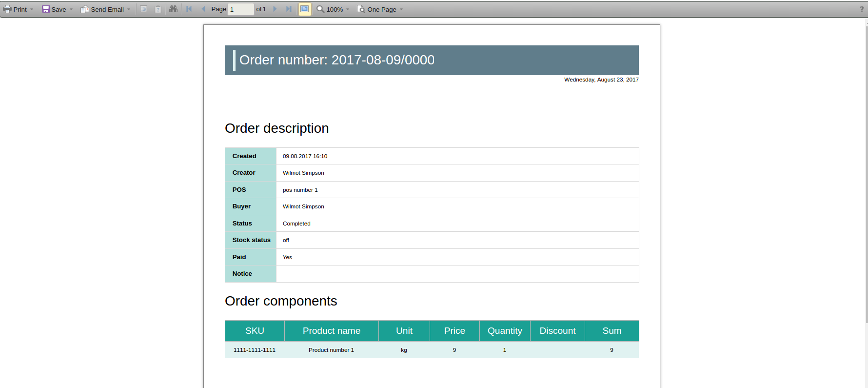
Task: Click the binoculars Find icon
Action: click(x=173, y=9)
